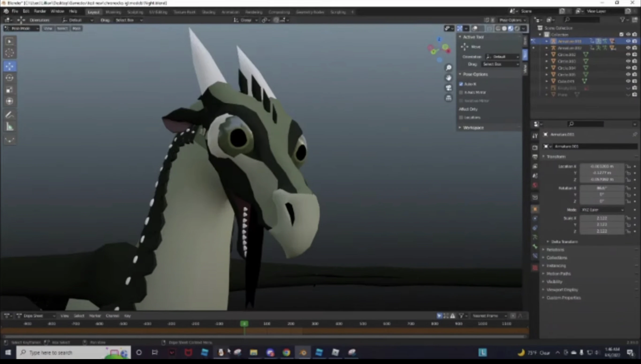Open the Render menu

40,11
